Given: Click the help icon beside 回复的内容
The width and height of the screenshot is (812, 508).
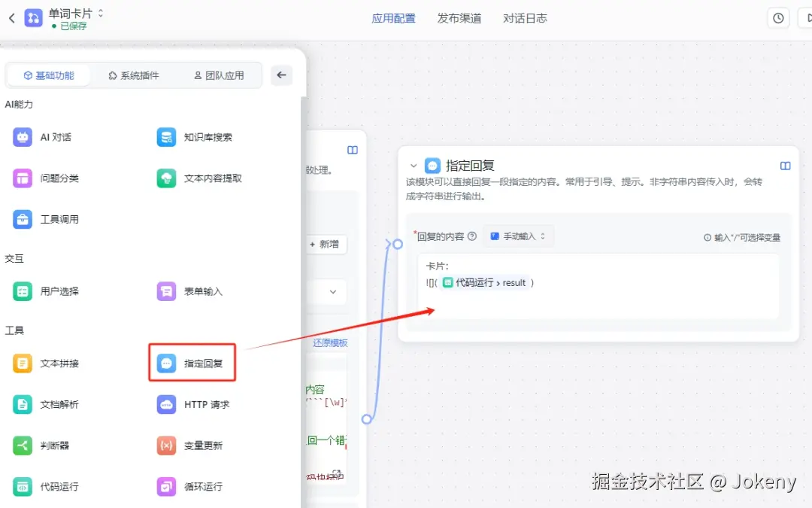Looking at the screenshot, I should (471, 236).
